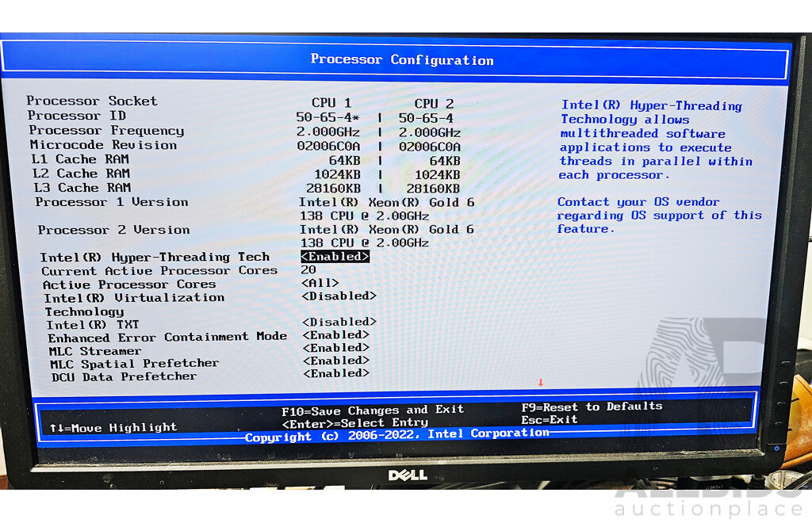This screenshot has width=812, height=523.
Task: Turn off DCU Data Prefetcher
Action: pos(336,373)
